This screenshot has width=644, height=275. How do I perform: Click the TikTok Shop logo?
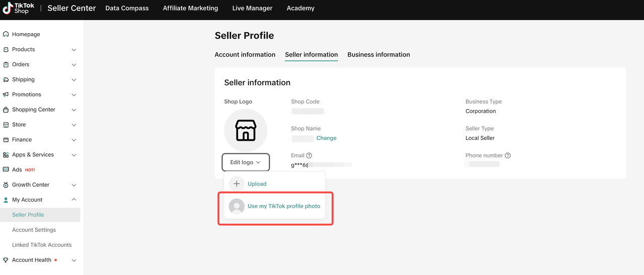(19, 8)
